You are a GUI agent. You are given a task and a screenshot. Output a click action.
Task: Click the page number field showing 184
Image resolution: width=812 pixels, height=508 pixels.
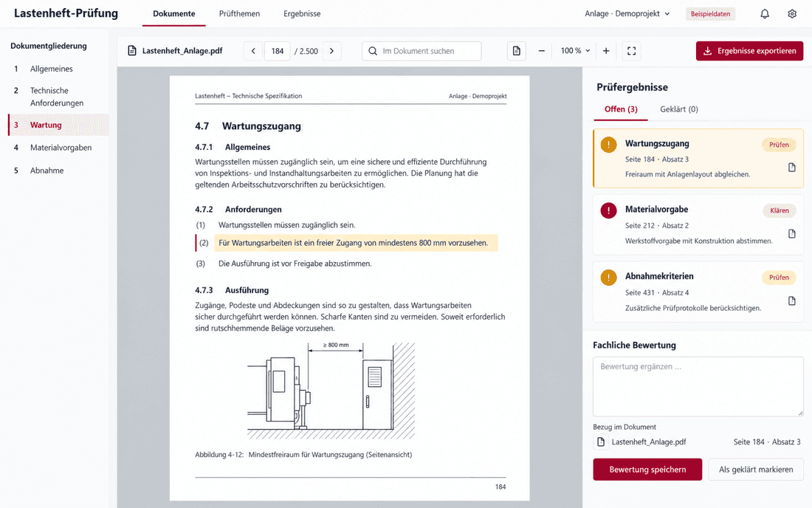click(277, 51)
